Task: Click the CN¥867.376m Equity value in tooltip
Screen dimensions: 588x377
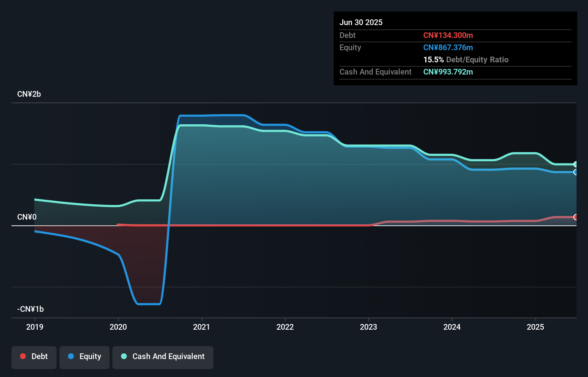Action: (448, 47)
